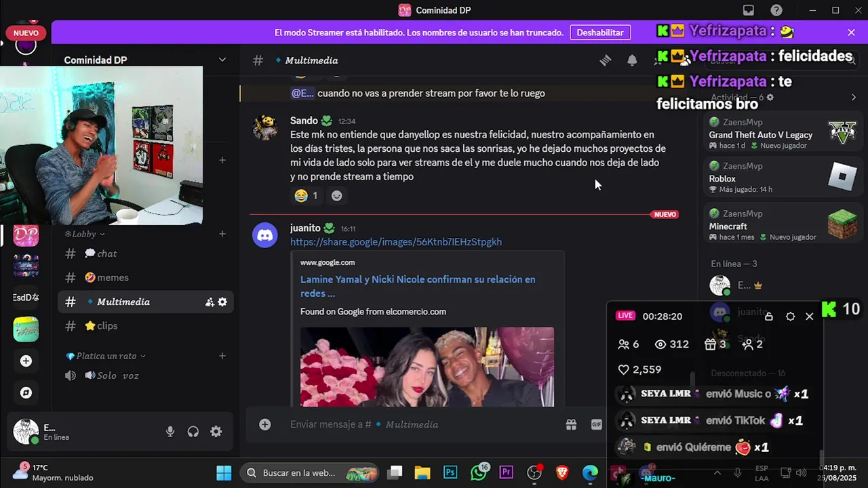Image resolution: width=868 pixels, height=488 pixels.
Task: Open WhatsApp from the taskbar
Action: tap(479, 473)
